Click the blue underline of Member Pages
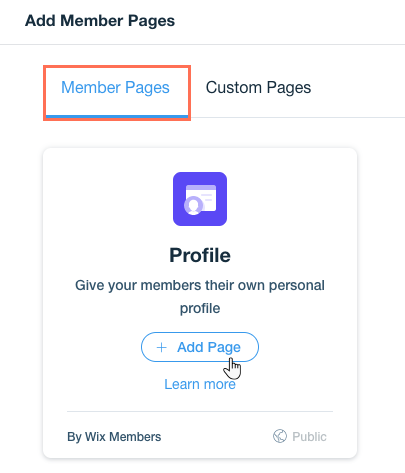The height and width of the screenshot is (473, 405). [117, 116]
